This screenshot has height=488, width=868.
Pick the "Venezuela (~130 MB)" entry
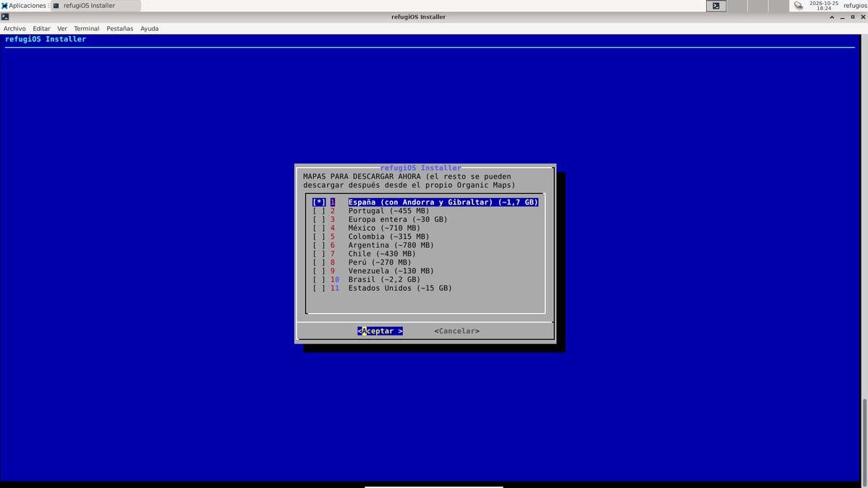point(391,271)
